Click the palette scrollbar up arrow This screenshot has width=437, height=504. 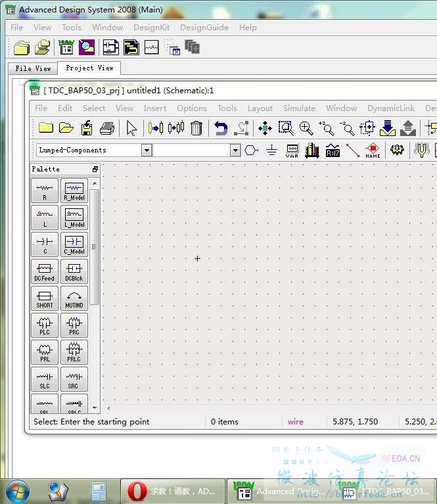(x=95, y=183)
